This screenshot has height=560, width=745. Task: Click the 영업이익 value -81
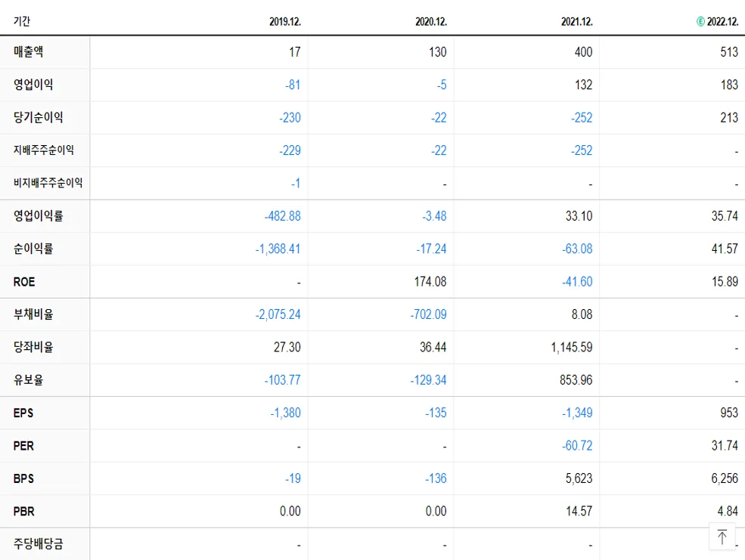pos(293,85)
